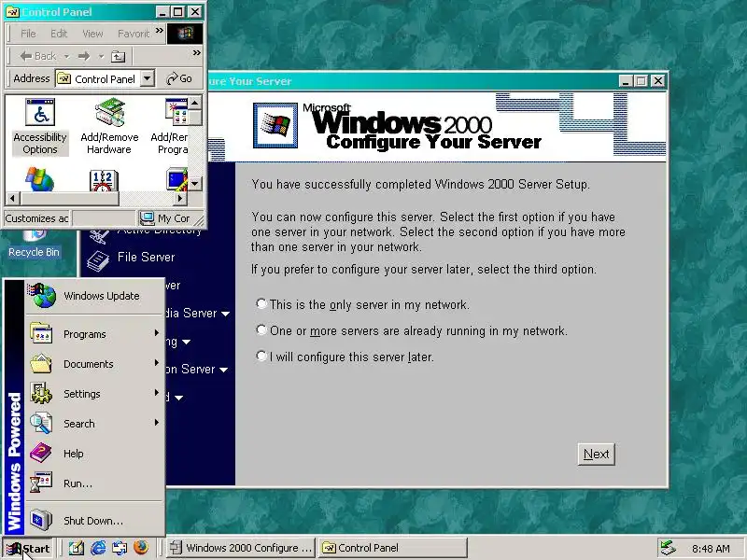This screenshot has height=560, width=747.
Task: Click the Windows flag throbber in Control Panel
Action: 185,34
